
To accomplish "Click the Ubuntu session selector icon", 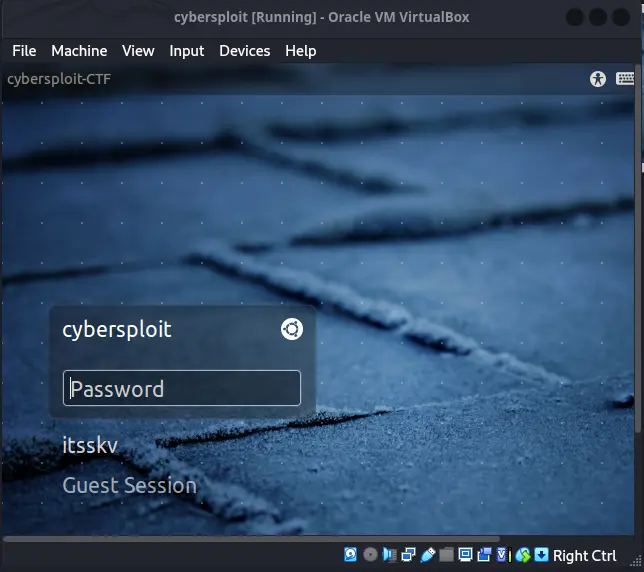I will coord(292,329).
